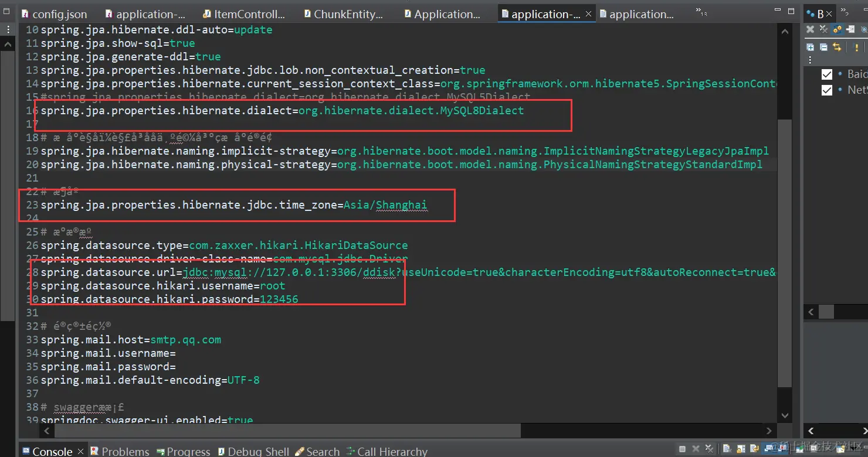Close the active application- editor tab

(589, 14)
